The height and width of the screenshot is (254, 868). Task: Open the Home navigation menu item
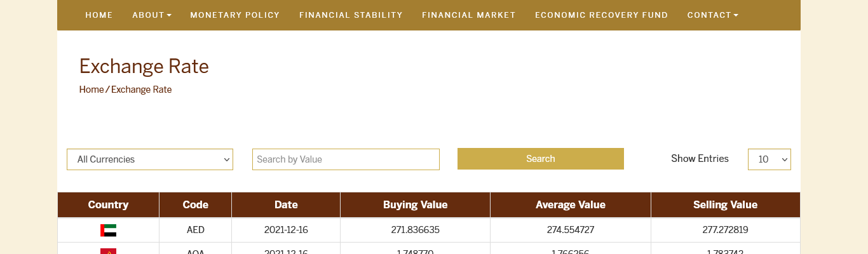pos(99,15)
